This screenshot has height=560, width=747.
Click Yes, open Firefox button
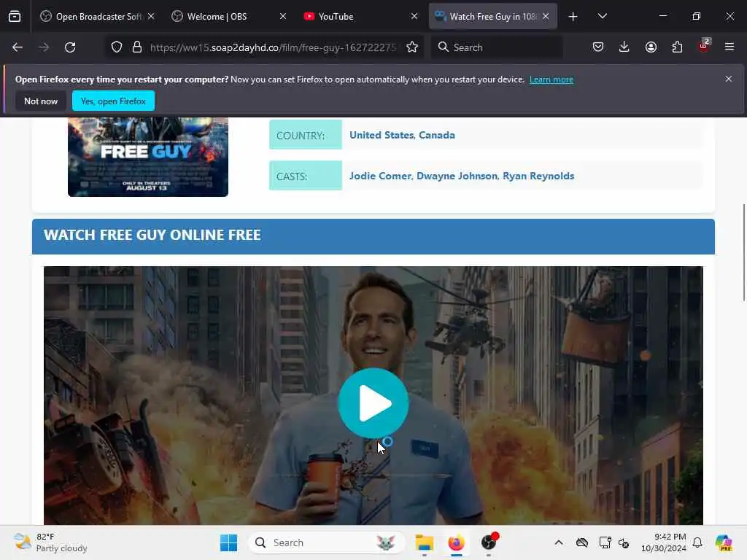pos(113,101)
